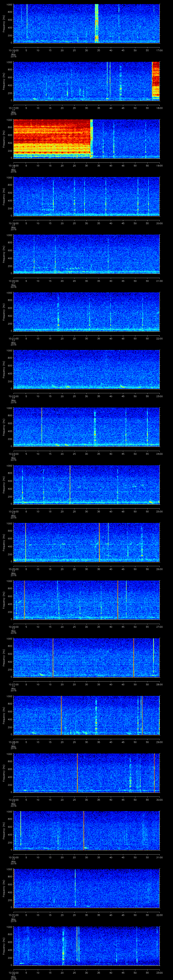Image resolution: width=173 pixels, height=980 pixels.
Task: Select the spectrogram panel starting at 10:17:00
Action: 86,81
